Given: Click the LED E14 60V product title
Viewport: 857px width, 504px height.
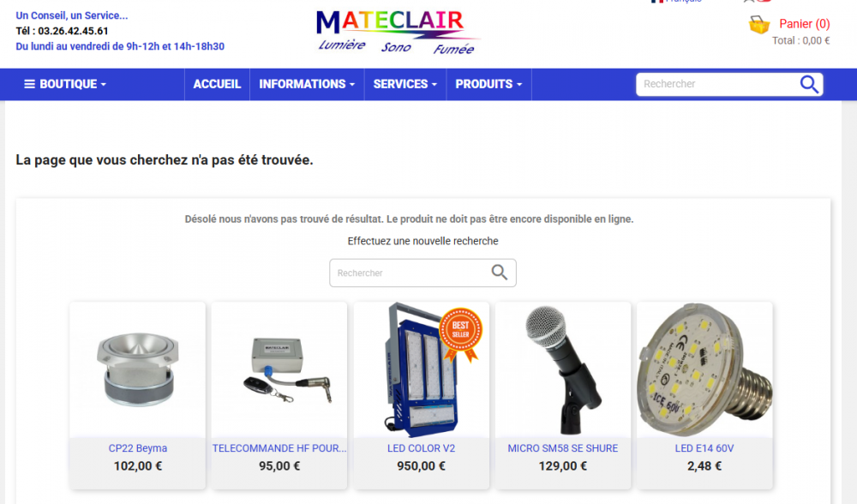Looking at the screenshot, I should 704,448.
